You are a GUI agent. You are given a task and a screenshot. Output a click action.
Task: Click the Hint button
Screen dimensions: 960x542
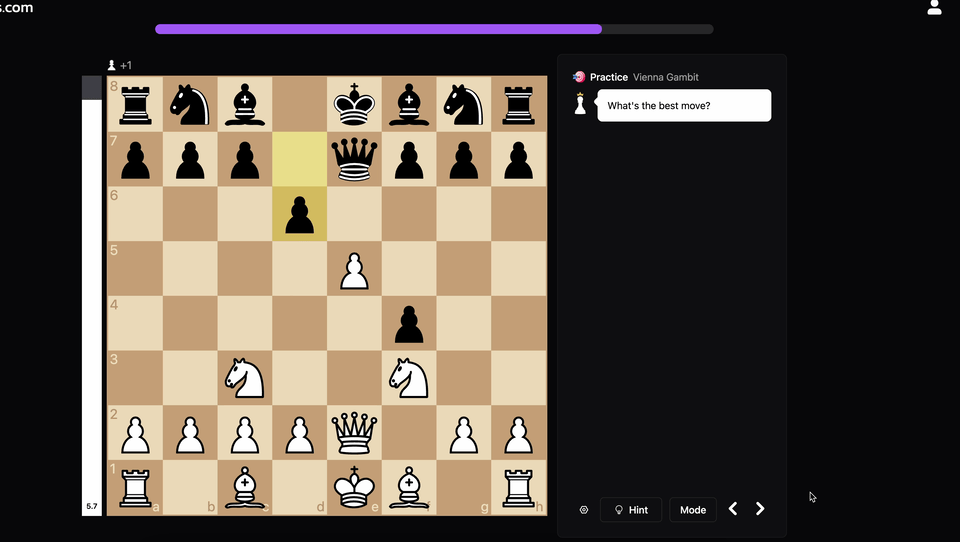tap(631, 510)
